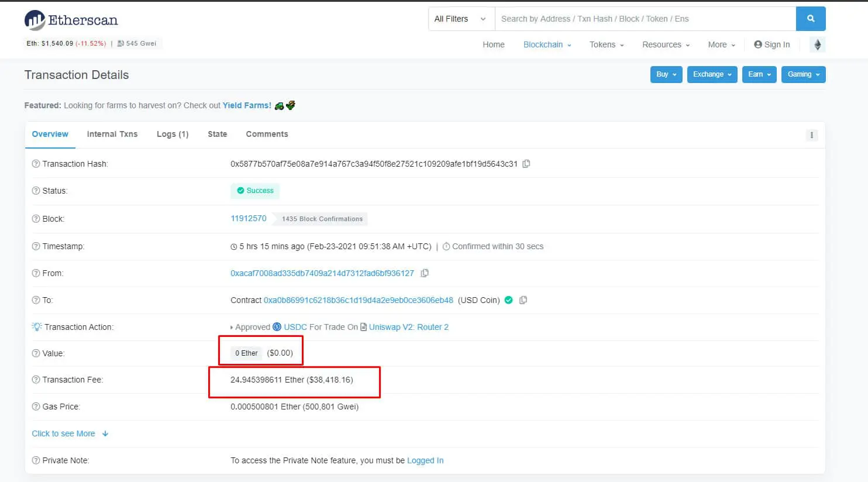This screenshot has width=868, height=482.
Task: Expand the Approved transaction action triangle
Action: click(232, 328)
